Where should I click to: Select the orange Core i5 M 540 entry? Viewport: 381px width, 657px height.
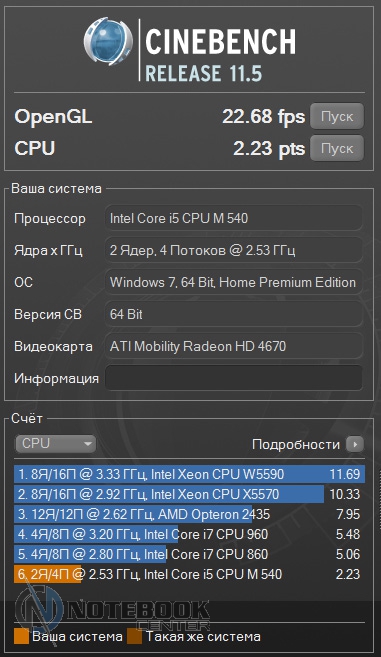[x=189, y=574]
